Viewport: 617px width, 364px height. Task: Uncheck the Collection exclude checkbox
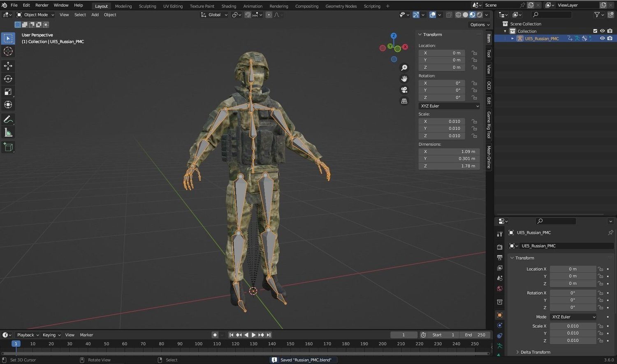pyautogui.click(x=595, y=31)
